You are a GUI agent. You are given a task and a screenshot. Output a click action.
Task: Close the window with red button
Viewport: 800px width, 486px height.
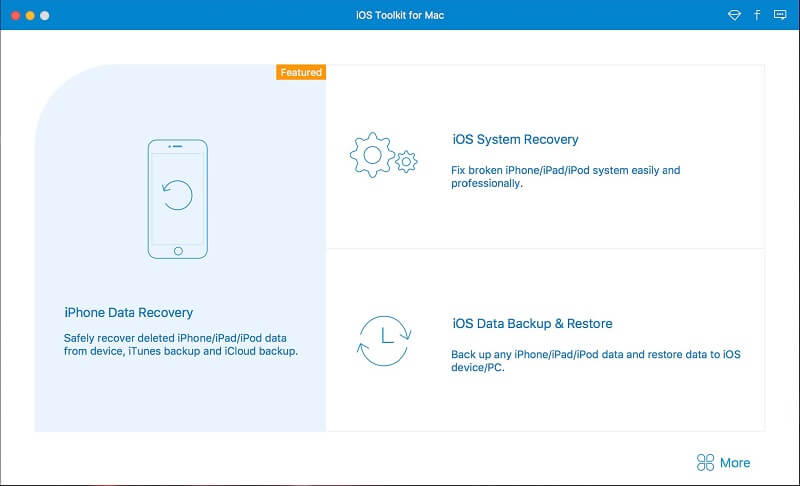[15, 15]
